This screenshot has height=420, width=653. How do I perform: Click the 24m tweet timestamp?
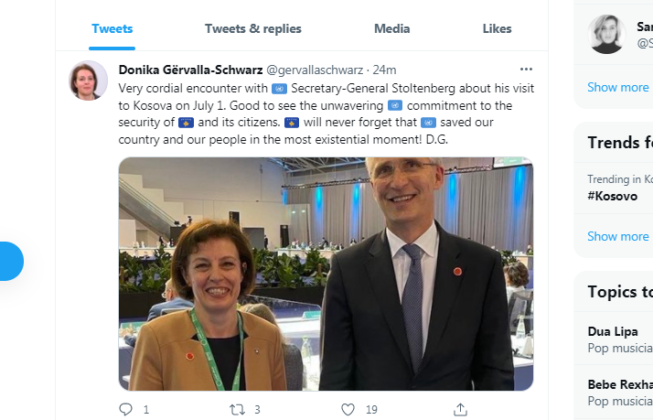(x=384, y=70)
